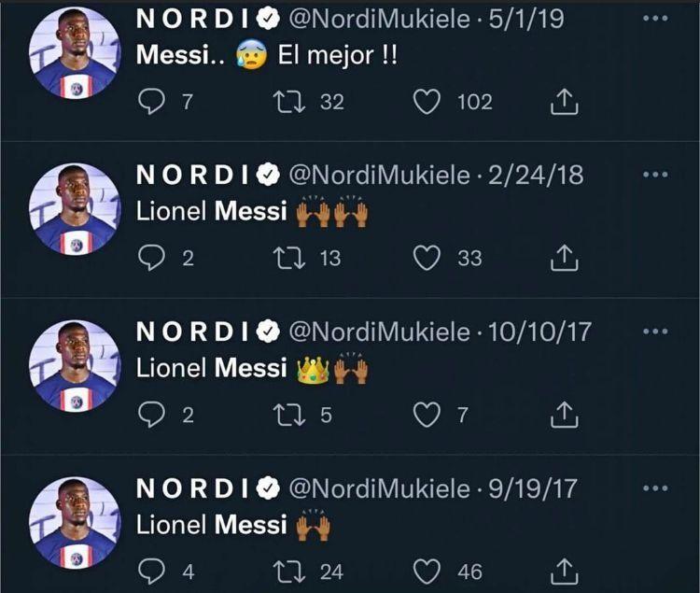
Task: Reply to the 5/1/19 "El mejor" tweet
Action: click(151, 102)
